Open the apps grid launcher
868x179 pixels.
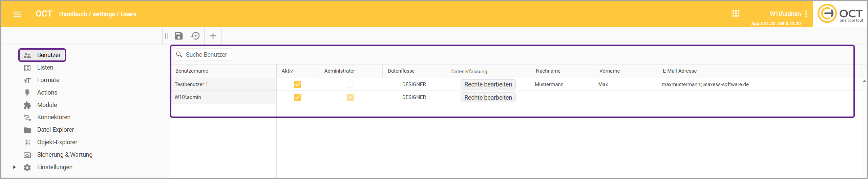[x=736, y=14]
